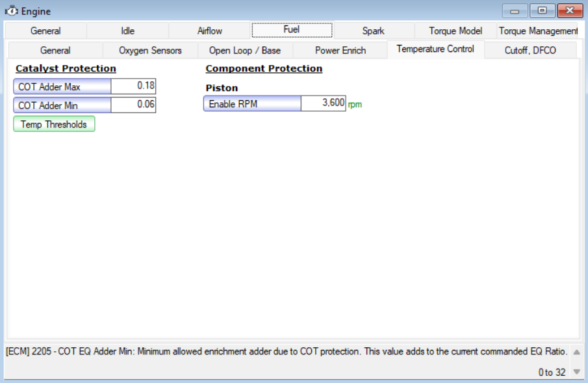Viewport: 588px width, 383px height.
Task: Open the Airflow tab
Action: [210, 31]
